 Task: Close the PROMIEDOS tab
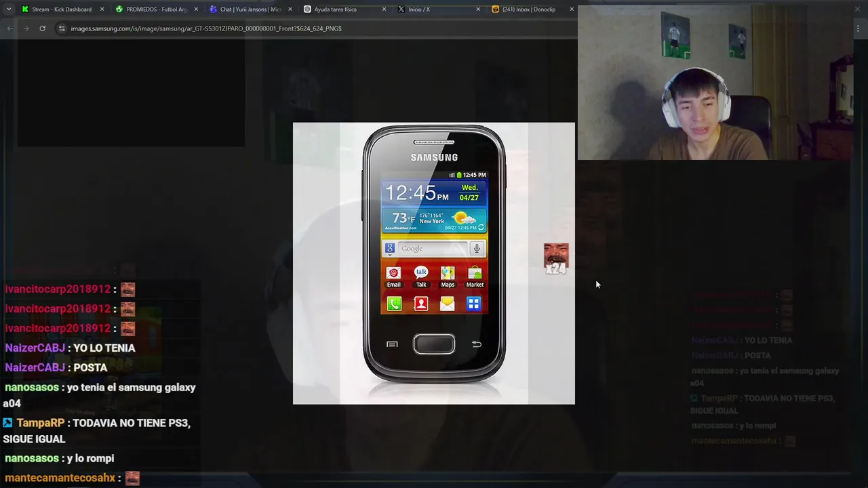[196, 9]
